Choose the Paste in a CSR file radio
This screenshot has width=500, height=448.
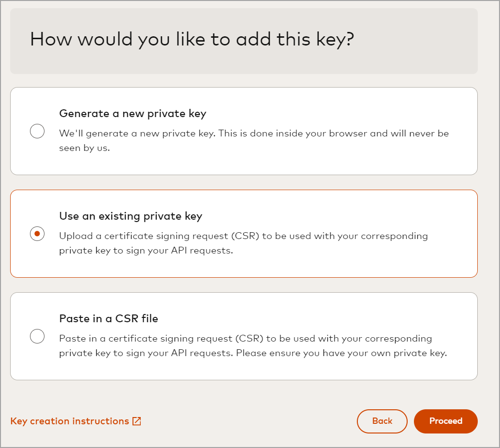point(37,336)
